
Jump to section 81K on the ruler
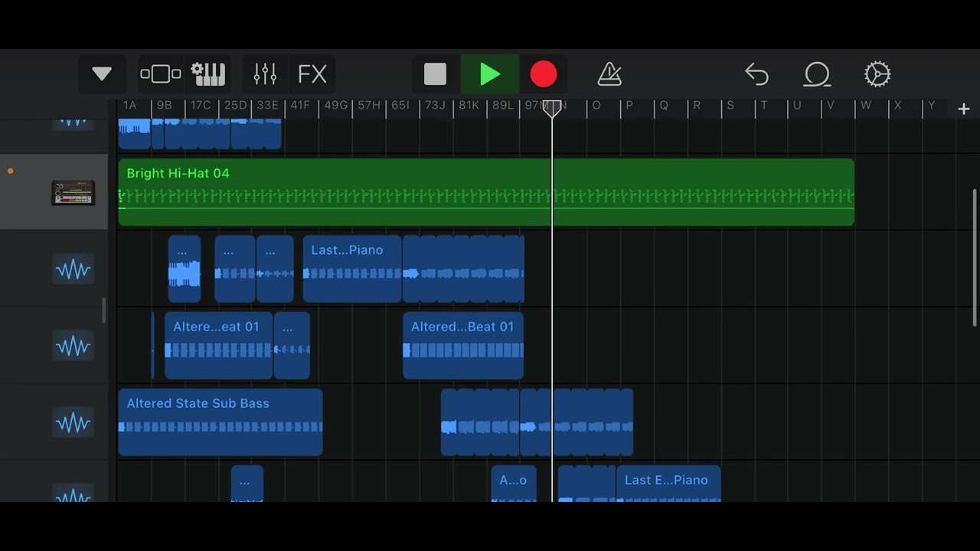470,106
